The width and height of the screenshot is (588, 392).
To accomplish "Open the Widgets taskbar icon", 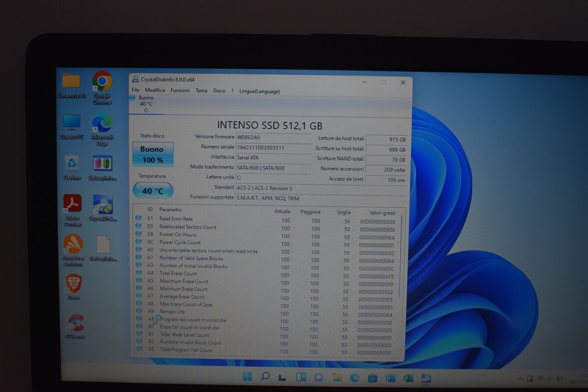I will [x=301, y=377].
